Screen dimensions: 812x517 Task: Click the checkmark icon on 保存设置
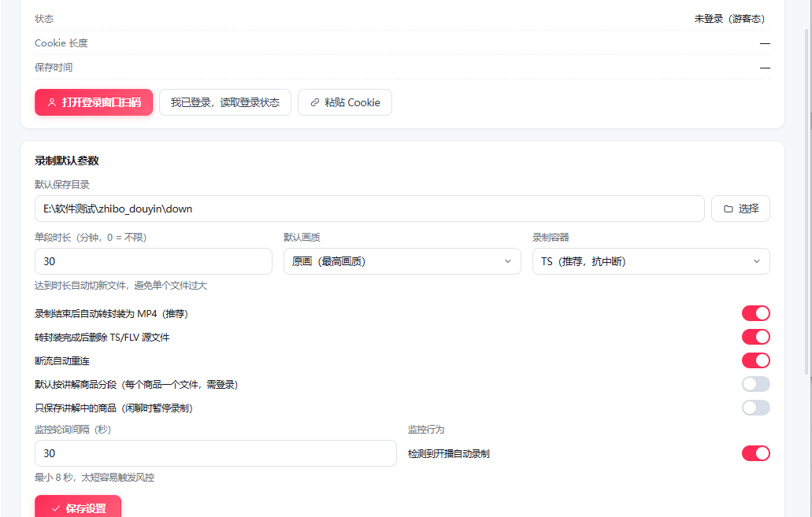(x=56, y=508)
